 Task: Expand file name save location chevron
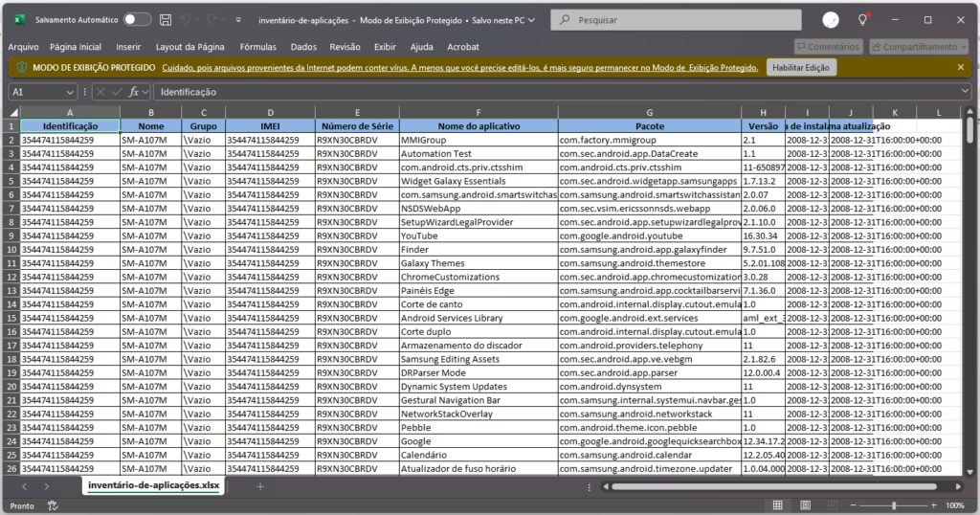(532, 20)
